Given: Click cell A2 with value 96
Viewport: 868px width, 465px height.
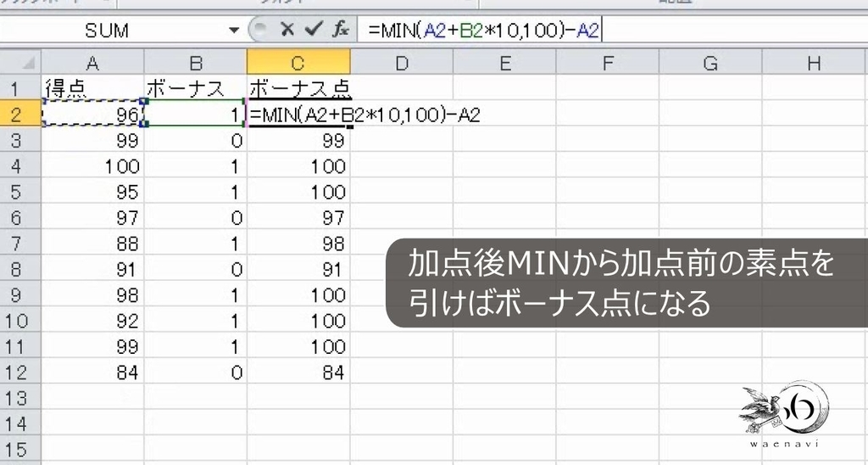Looking at the screenshot, I should [92, 115].
